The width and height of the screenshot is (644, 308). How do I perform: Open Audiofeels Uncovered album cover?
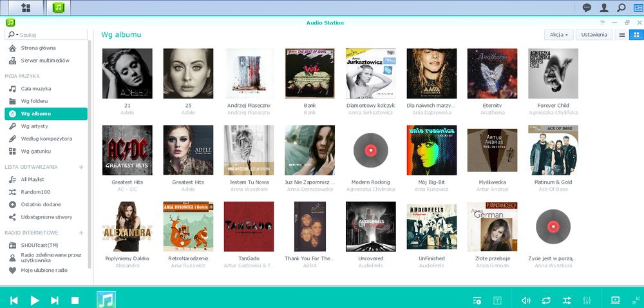coord(371,226)
